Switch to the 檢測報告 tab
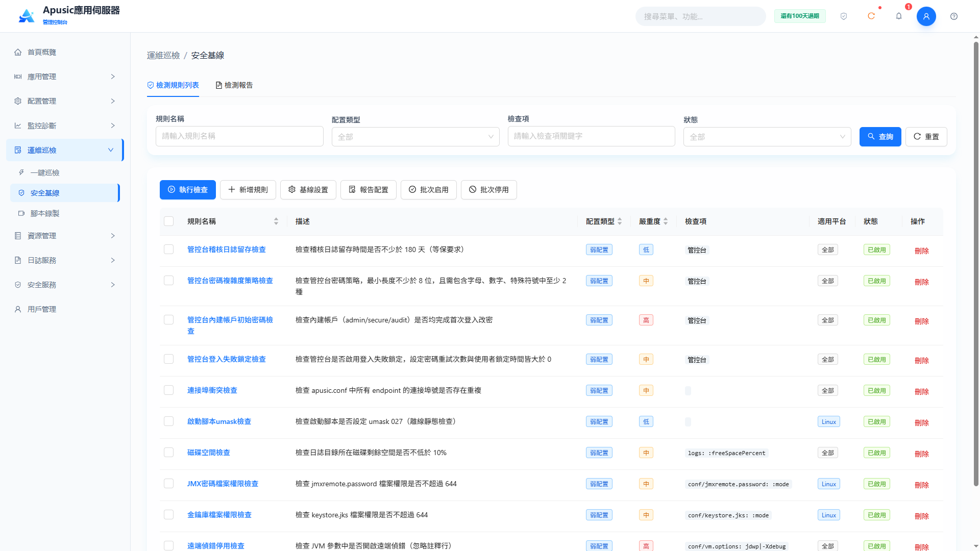The height and width of the screenshot is (551, 980). click(x=234, y=85)
